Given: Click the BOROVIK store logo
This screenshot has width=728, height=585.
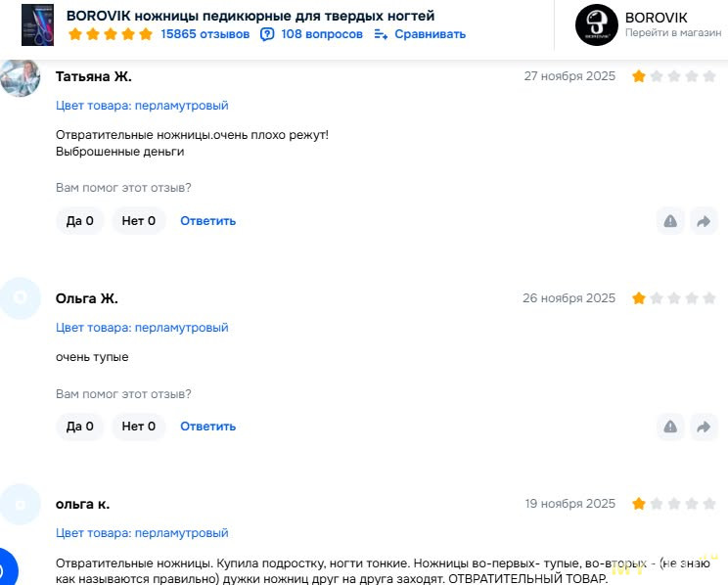Looking at the screenshot, I should pyautogui.click(x=596, y=25).
